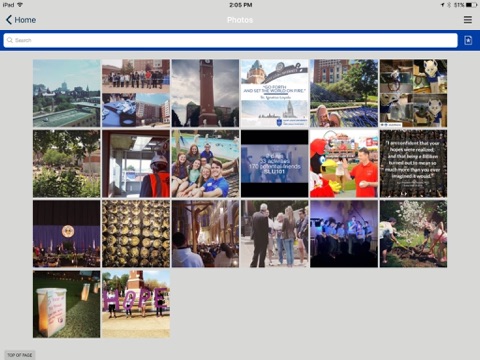Focus the Search input field
The width and height of the screenshot is (480, 360).
point(230,40)
